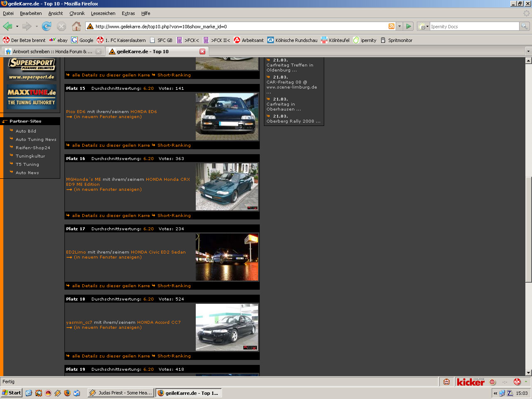Click the Tuningkultur partner site link
The width and height of the screenshot is (532, 399).
[x=30, y=156]
